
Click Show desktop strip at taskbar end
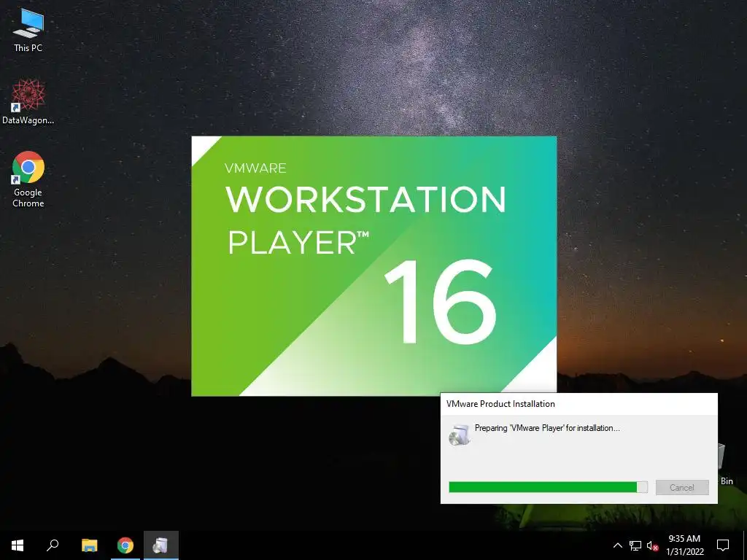point(745,545)
